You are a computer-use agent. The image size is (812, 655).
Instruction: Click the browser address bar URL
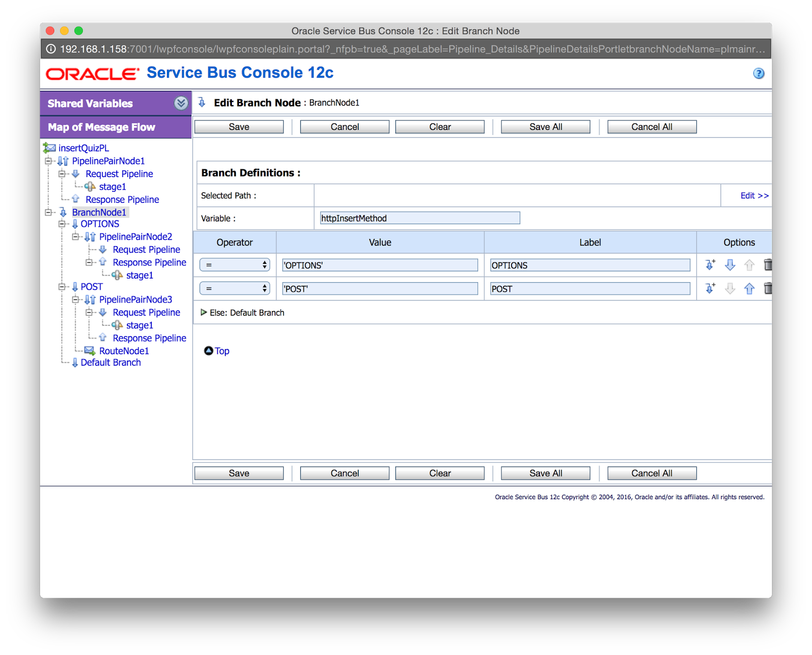(x=413, y=49)
